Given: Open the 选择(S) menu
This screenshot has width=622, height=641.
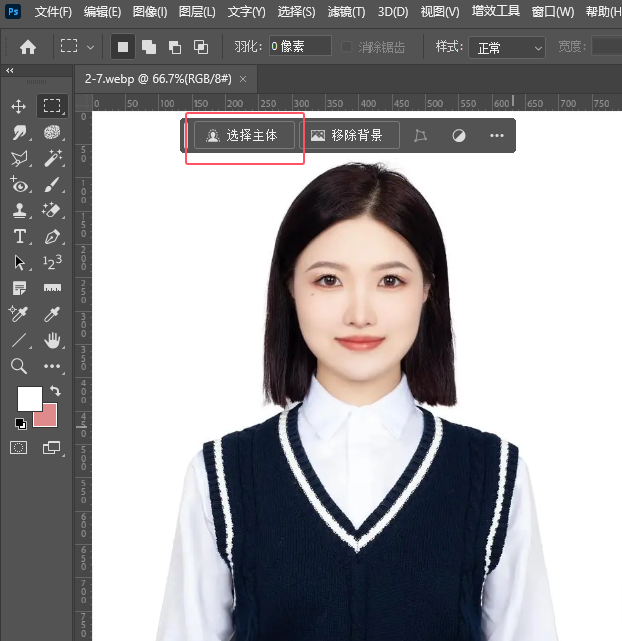Looking at the screenshot, I should [x=296, y=12].
